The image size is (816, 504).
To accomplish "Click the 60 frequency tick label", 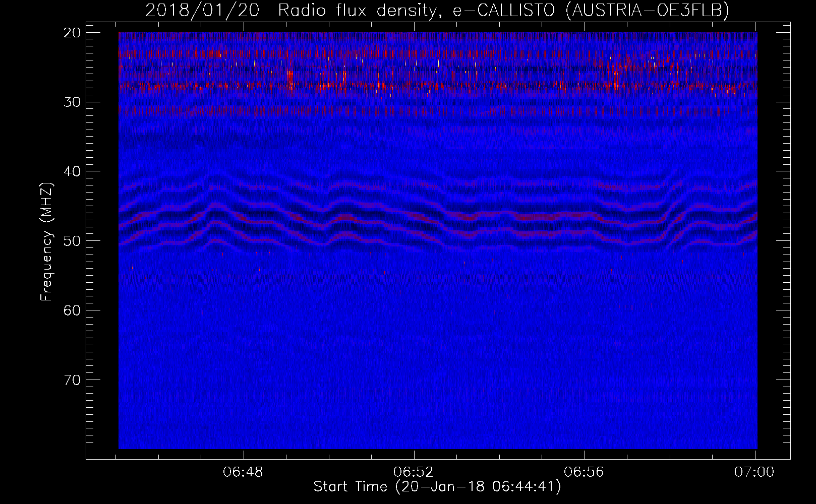I will click(73, 310).
